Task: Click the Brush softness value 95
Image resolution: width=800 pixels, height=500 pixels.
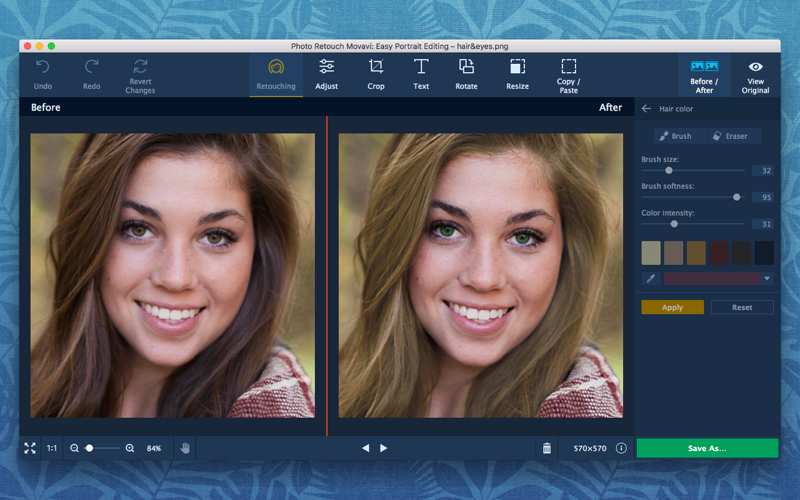Action: pyautogui.click(x=763, y=197)
